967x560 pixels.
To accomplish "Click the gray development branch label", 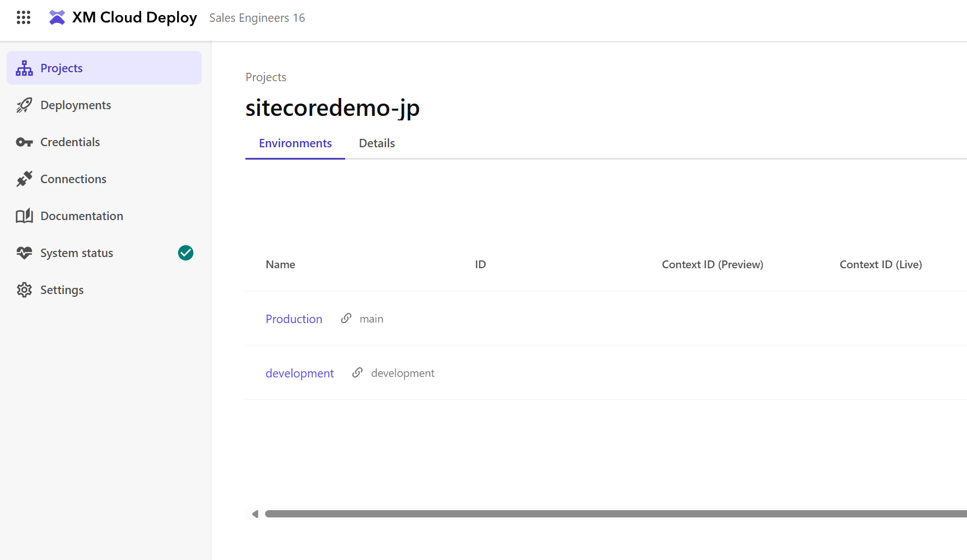I will click(x=403, y=373).
